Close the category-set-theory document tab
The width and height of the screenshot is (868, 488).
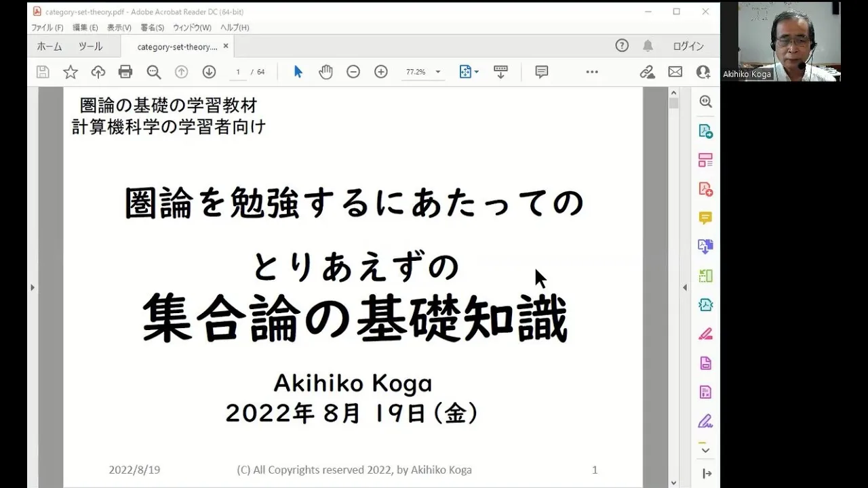click(x=226, y=46)
